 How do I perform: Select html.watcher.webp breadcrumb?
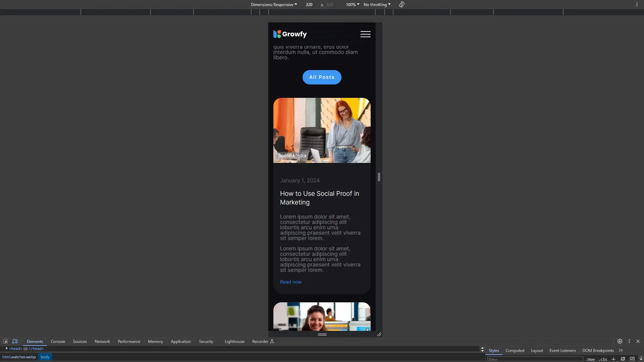coord(19,357)
